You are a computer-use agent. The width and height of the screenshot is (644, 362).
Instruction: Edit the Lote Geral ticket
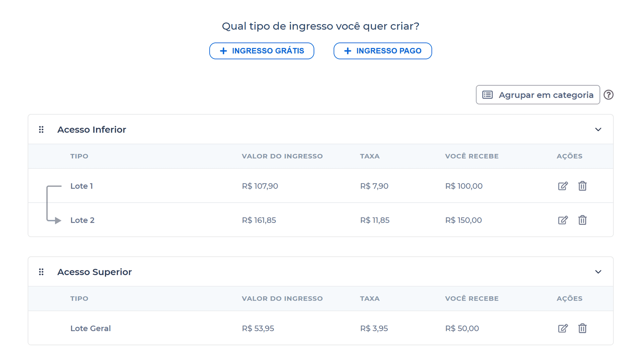(563, 328)
